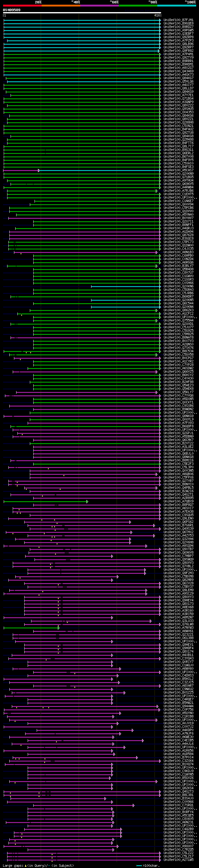This screenshot has width=199, height=868.
Task: Select the UniRef100_B6QDF8 label
Action: click(x=179, y=426)
